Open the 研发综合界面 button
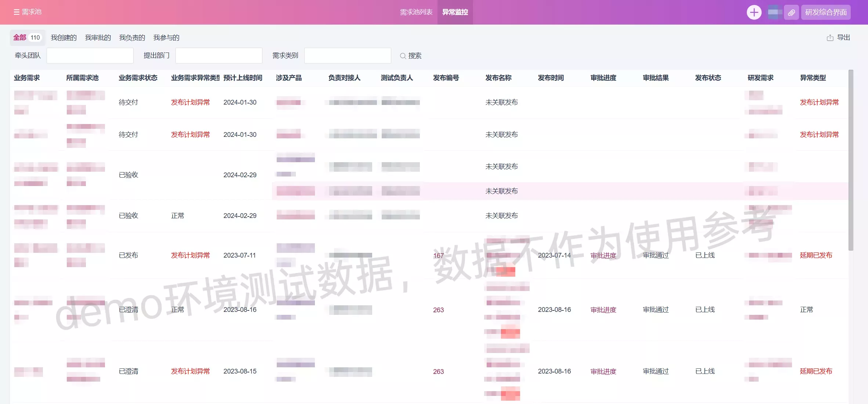 click(826, 12)
